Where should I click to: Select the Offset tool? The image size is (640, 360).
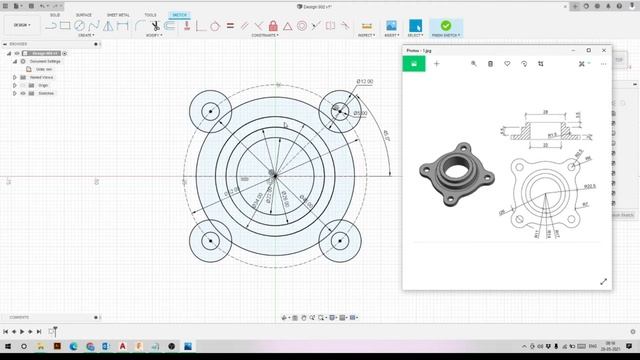pyautogui.click(x=170, y=26)
